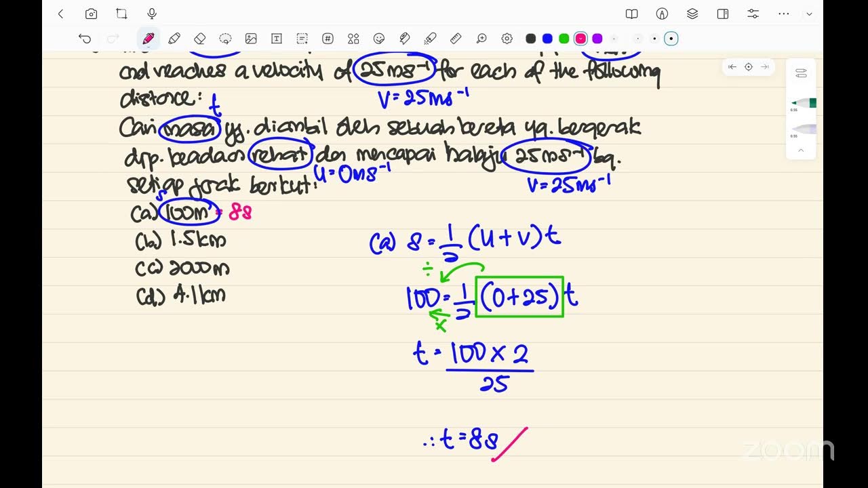Viewport: 868px width, 488px height.
Task: Tap the center target locate button
Action: pos(749,66)
